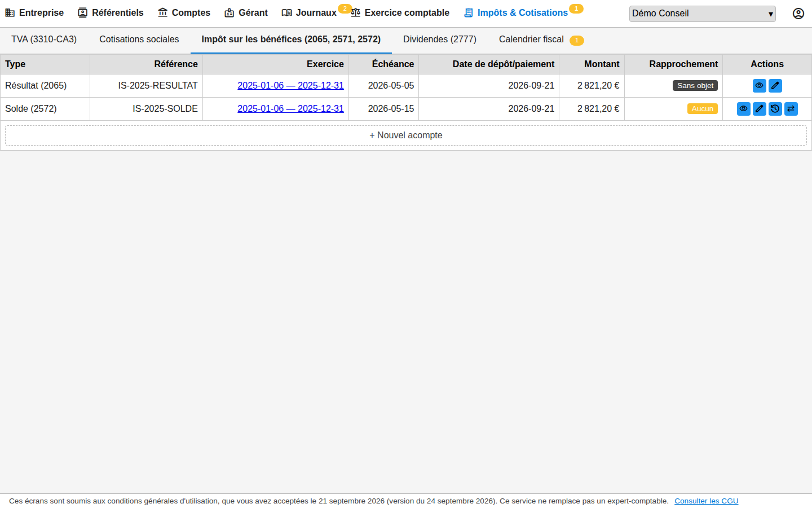
Task: Open the Dividendes (2777) tab
Action: pos(440,40)
